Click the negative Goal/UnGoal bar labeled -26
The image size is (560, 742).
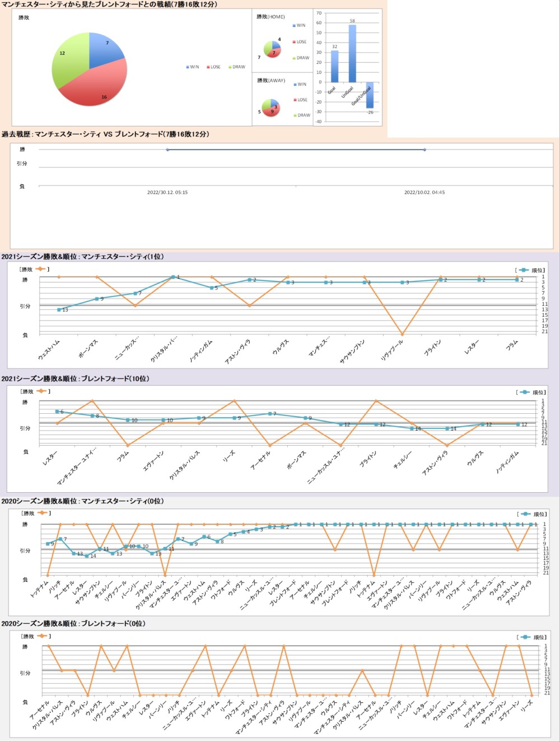370,95
